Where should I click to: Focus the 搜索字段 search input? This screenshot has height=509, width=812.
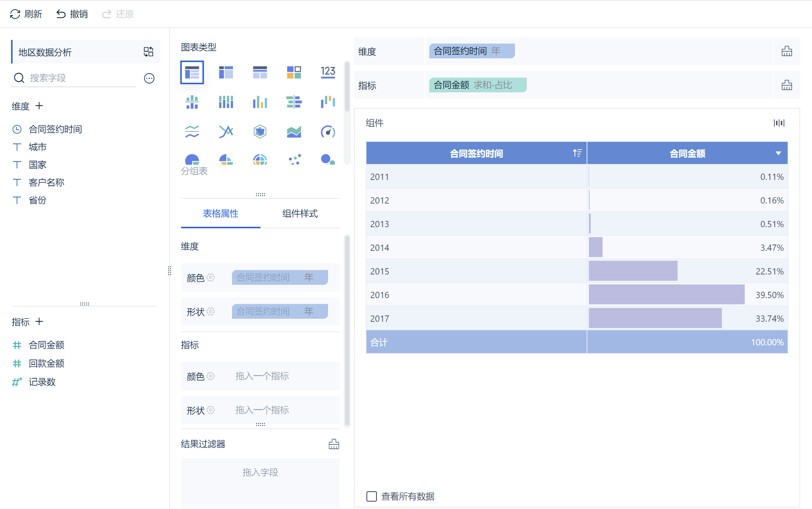[74, 78]
